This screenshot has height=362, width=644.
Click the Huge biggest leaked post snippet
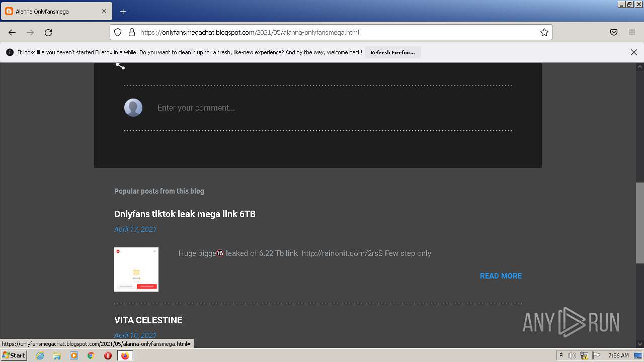305,253
